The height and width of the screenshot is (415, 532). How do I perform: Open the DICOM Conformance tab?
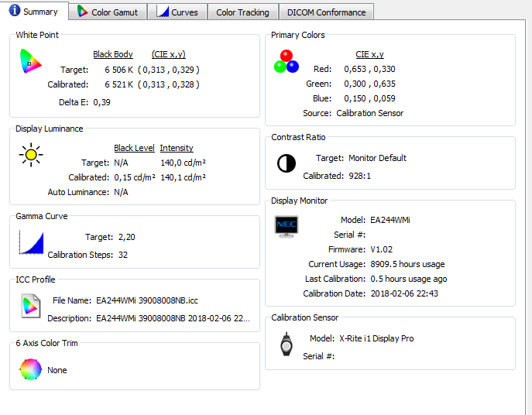click(326, 12)
